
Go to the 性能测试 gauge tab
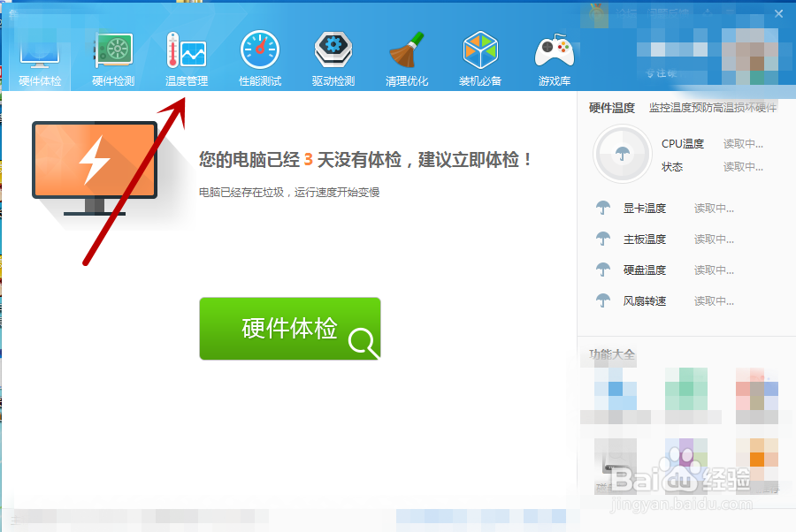260,58
